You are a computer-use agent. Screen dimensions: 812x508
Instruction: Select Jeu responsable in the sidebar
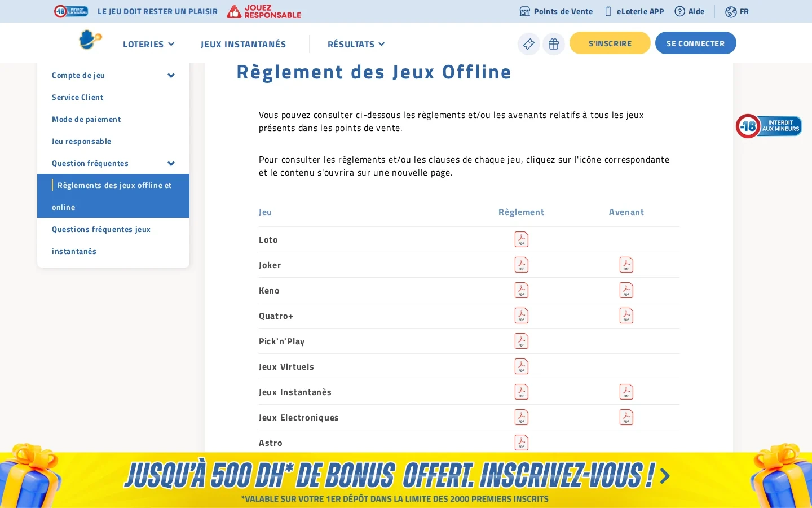pyautogui.click(x=81, y=141)
